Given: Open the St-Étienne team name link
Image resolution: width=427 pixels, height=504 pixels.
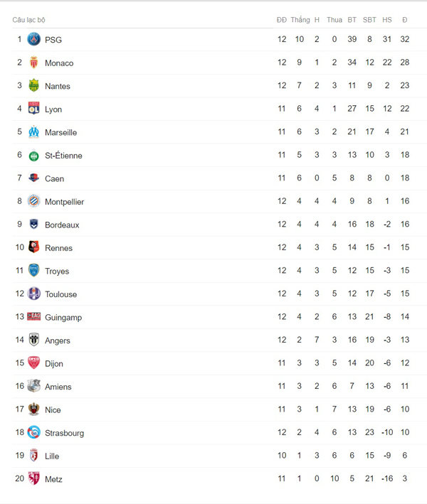Looking at the screenshot, I should click(63, 156).
